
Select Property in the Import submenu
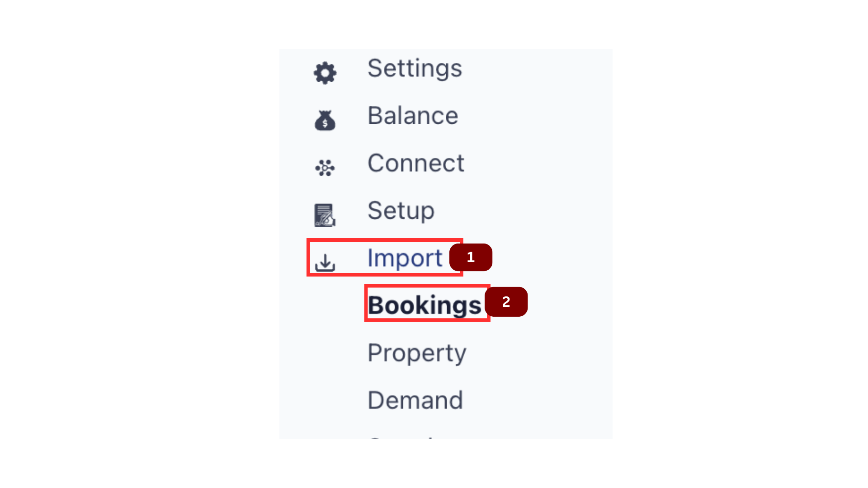coord(416,353)
